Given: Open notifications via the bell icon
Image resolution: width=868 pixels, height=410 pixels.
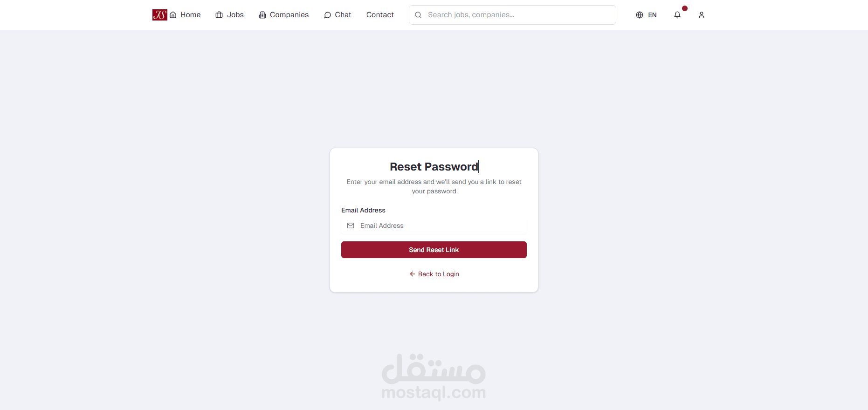Looking at the screenshot, I should pos(677,15).
